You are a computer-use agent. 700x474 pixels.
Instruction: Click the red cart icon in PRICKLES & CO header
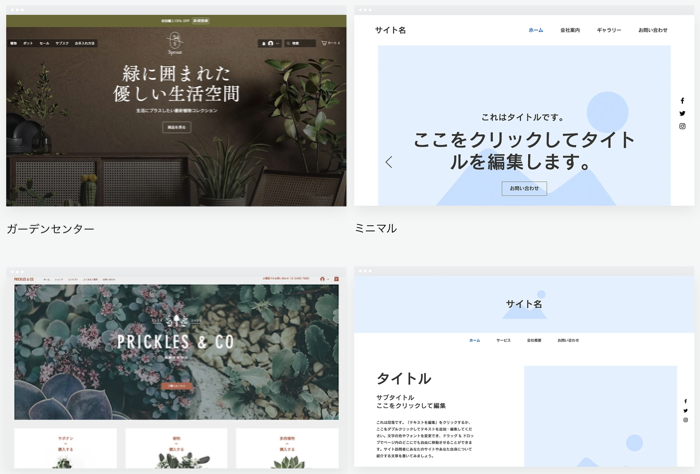(337, 279)
